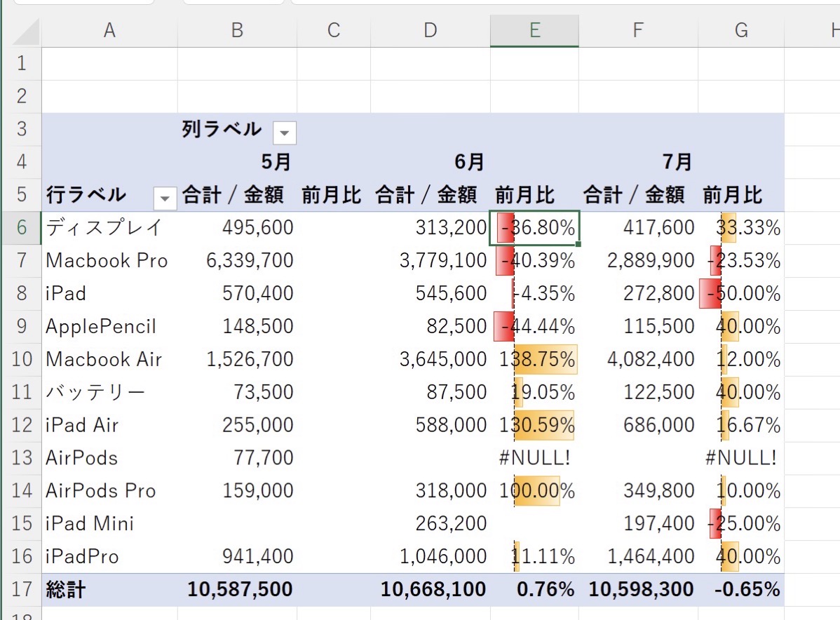Select column C header
Viewport: 840px width, 620px height.
tap(334, 31)
